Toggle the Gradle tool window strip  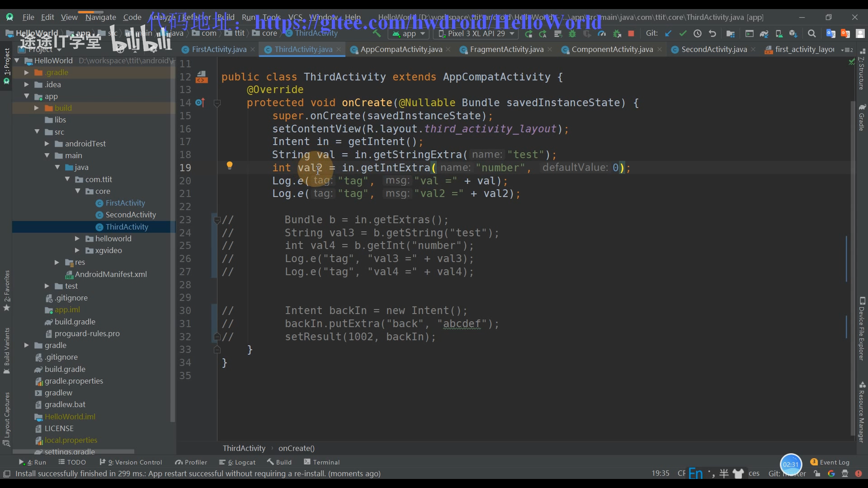862,117
